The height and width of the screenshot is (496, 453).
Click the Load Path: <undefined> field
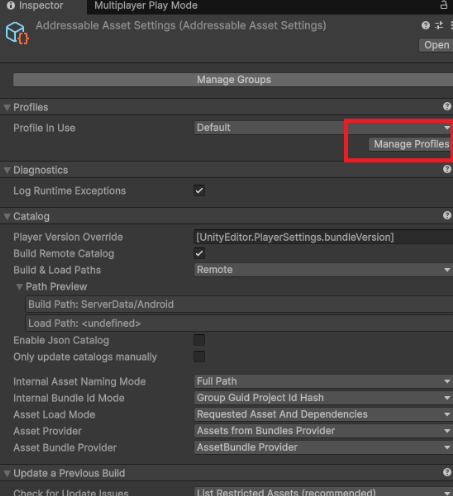(239, 323)
